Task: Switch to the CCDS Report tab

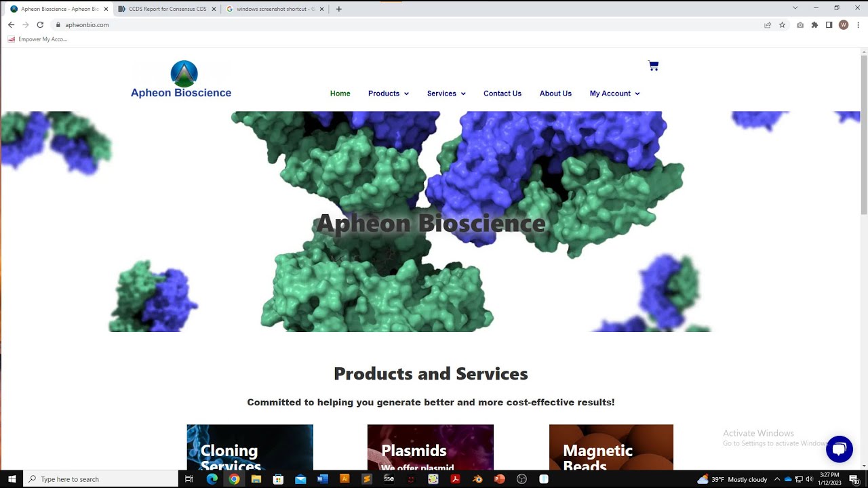Action: [x=167, y=9]
